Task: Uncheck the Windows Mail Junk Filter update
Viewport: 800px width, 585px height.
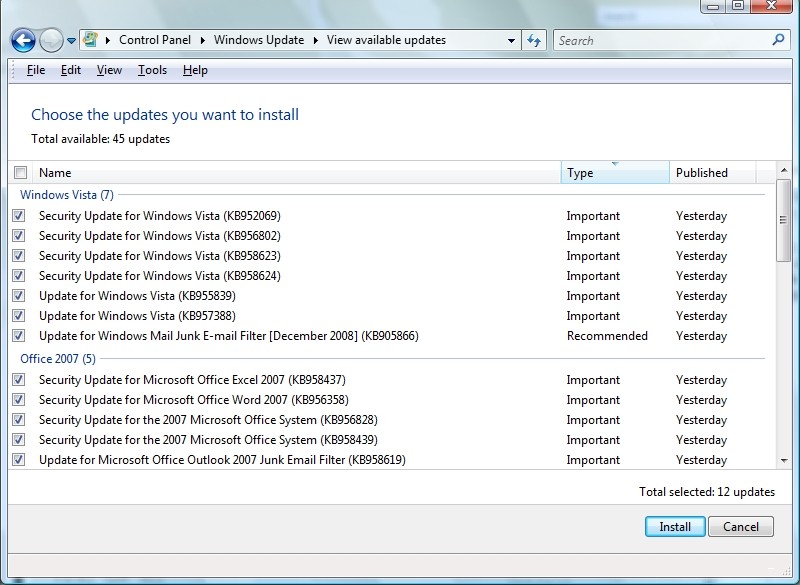Action: pos(19,336)
